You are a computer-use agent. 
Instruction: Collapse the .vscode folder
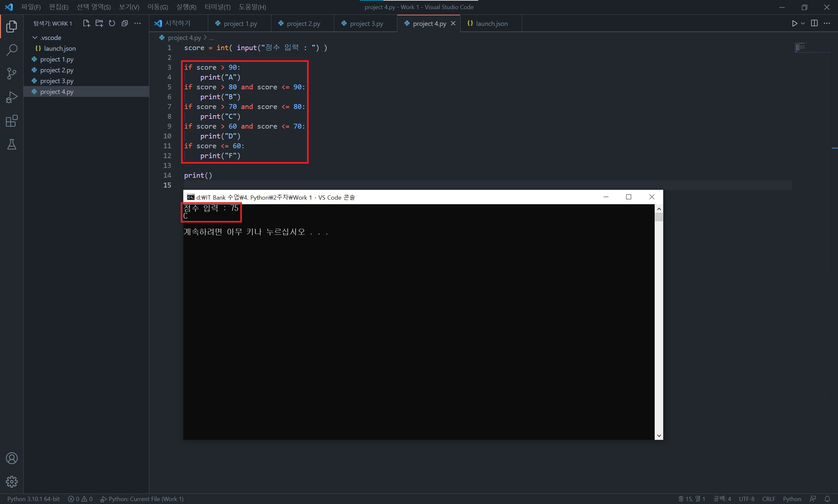click(35, 38)
